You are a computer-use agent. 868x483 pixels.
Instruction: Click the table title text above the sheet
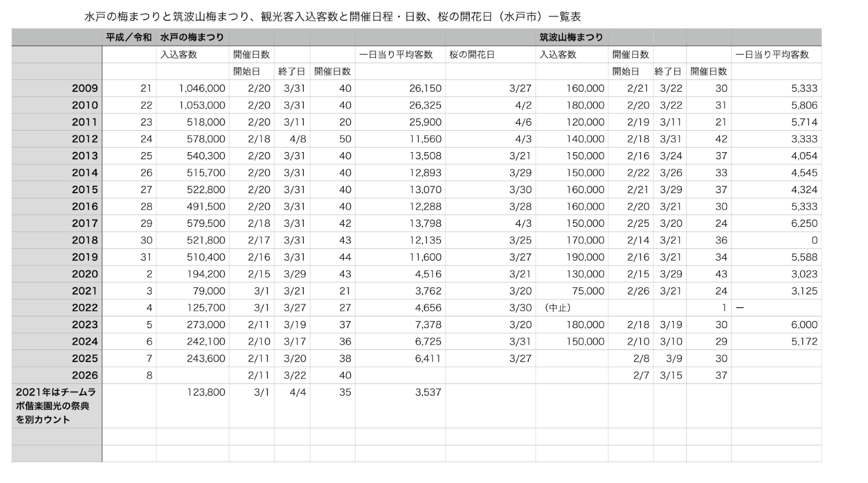click(x=333, y=17)
